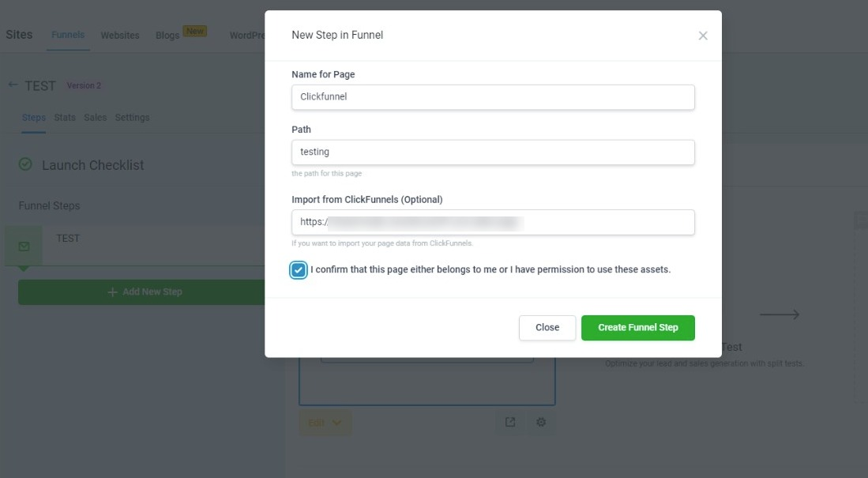This screenshot has width=868, height=478.
Task: Click the Create Funnel Step button
Action: pyautogui.click(x=637, y=328)
